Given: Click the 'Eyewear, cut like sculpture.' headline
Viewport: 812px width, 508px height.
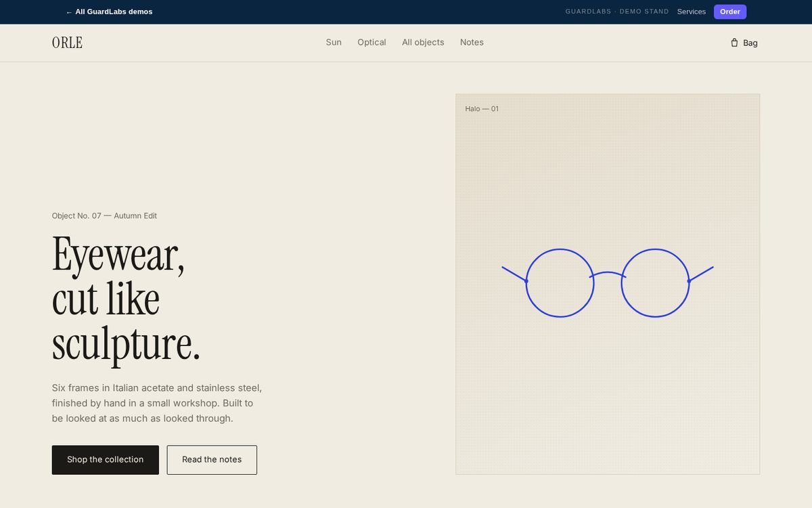Looking at the screenshot, I should [x=127, y=299].
